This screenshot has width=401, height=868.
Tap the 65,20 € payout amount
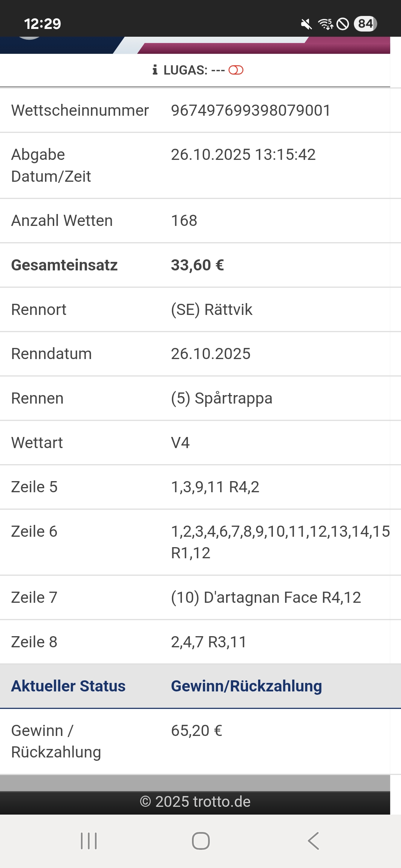196,731
